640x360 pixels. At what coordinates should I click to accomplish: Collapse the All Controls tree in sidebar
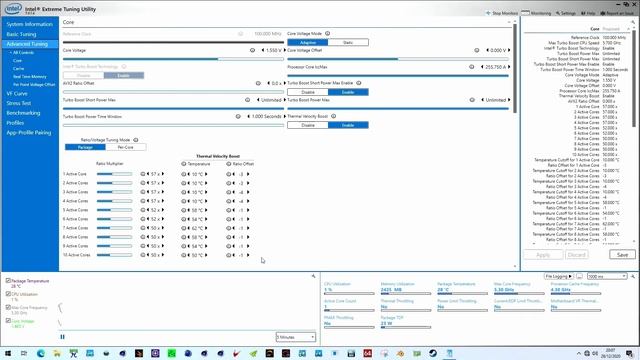pyautogui.click(x=11, y=53)
